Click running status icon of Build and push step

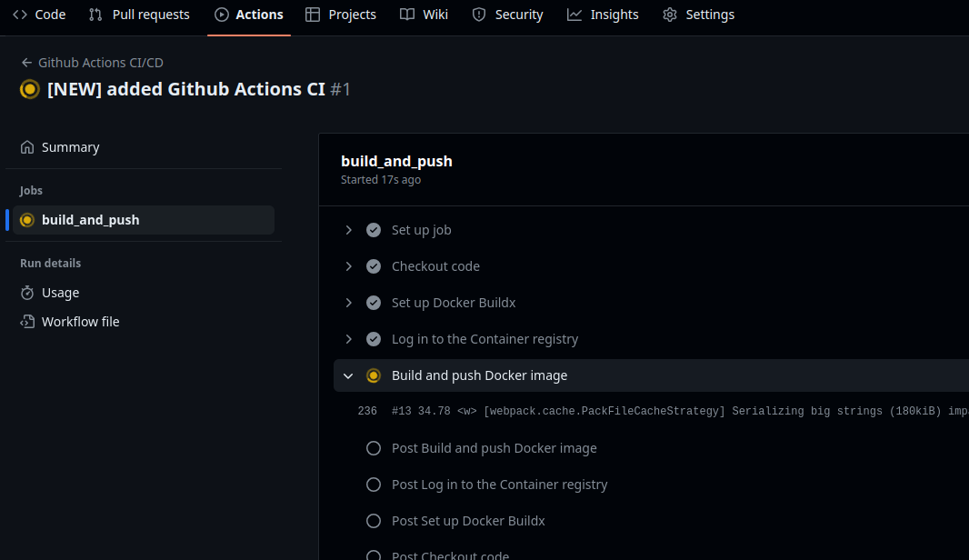point(374,375)
